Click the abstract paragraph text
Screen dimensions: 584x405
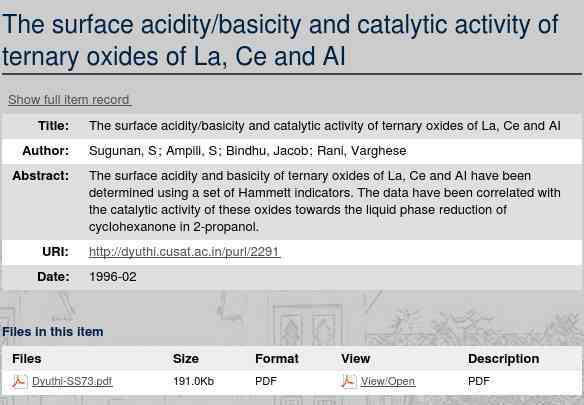324,201
